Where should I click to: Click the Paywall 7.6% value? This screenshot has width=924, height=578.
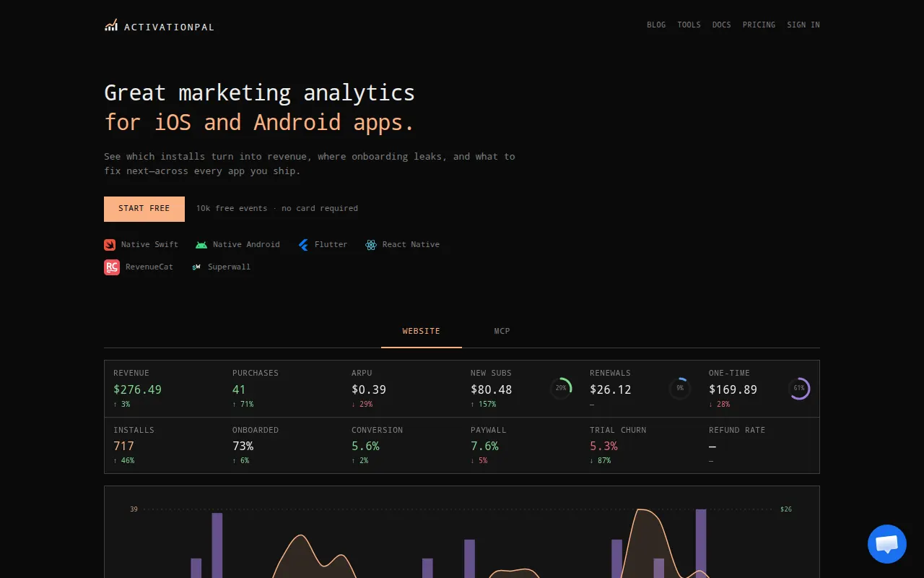coord(484,447)
